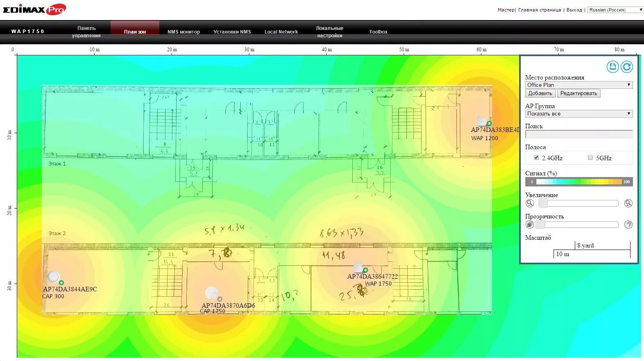Click the '10 m' scale label in the panel
Image resolution: width=644 pixels, height=361 pixels.
tap(563, 254)
